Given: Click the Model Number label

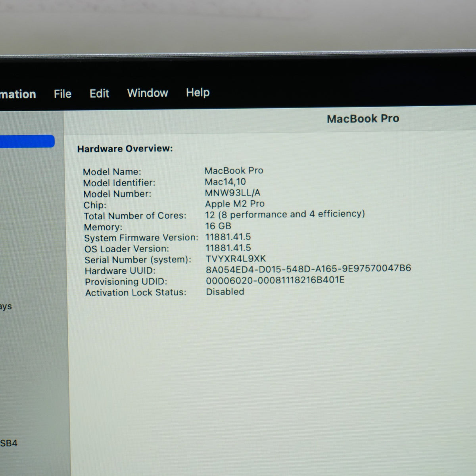Looking at the screenshot, I should click(x=117, y=194).
